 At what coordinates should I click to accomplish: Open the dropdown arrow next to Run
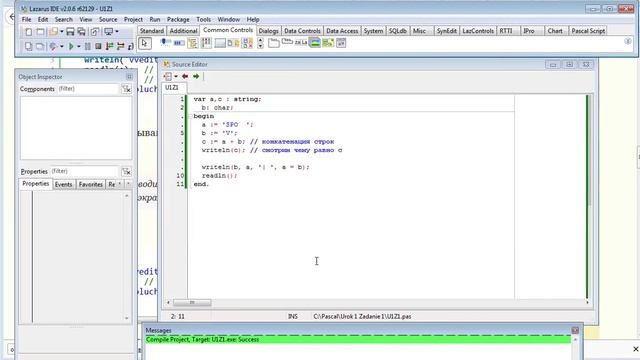(79, 47)
